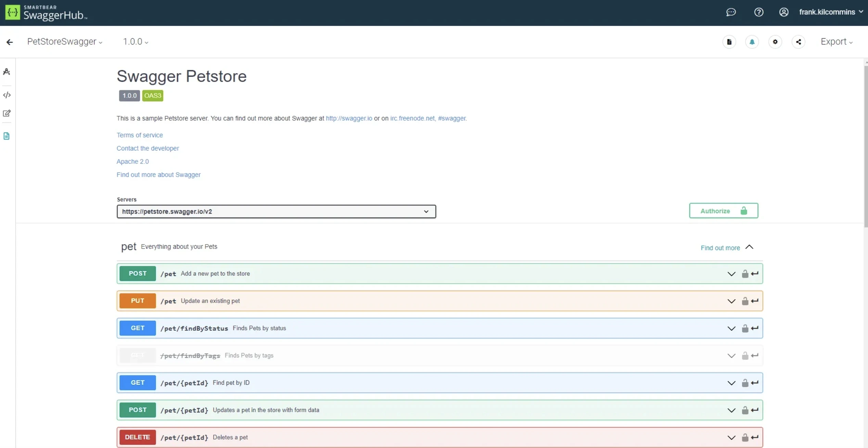Click the Authorize button
The image size is (868, 448).
723,211
